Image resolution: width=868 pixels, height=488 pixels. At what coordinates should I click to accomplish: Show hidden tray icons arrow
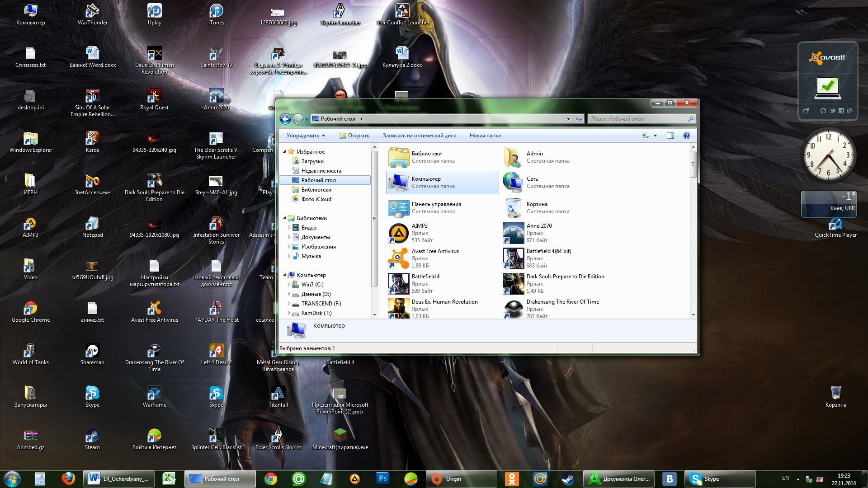click(798, 479)
